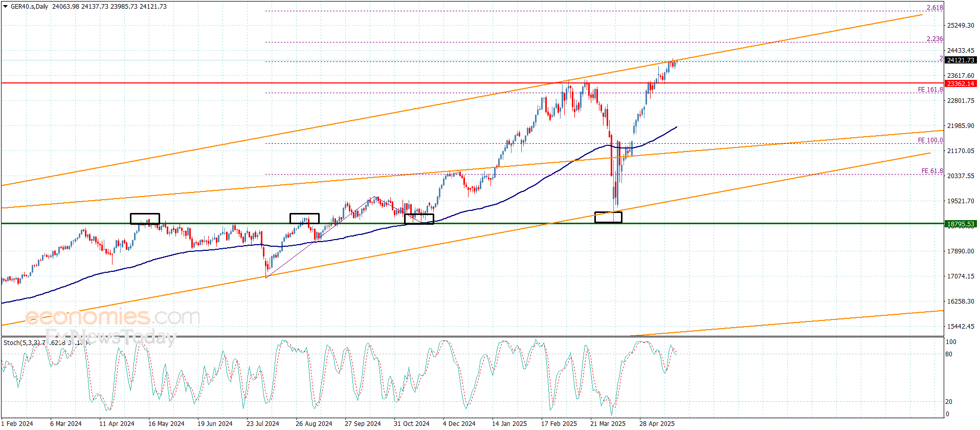980x430 pixels.
Task: Click the GER40.s,Daily chart title
Action: click(x=30, y=7)
